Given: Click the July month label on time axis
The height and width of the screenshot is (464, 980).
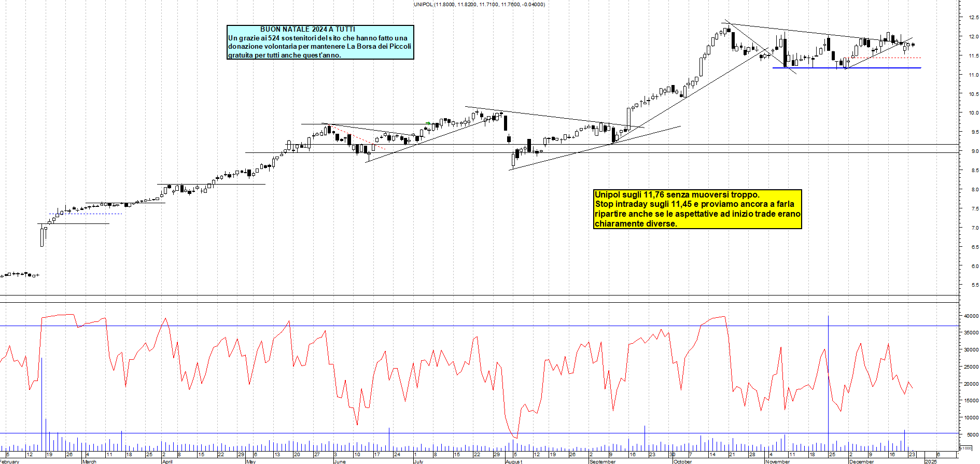Looking at the screenshot, I should click(418, 461).
